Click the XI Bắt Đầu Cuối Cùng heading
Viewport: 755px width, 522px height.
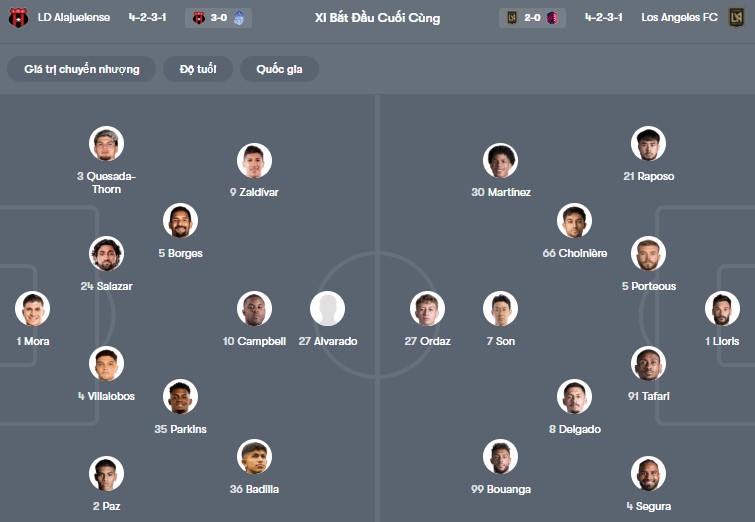[377, 18]
